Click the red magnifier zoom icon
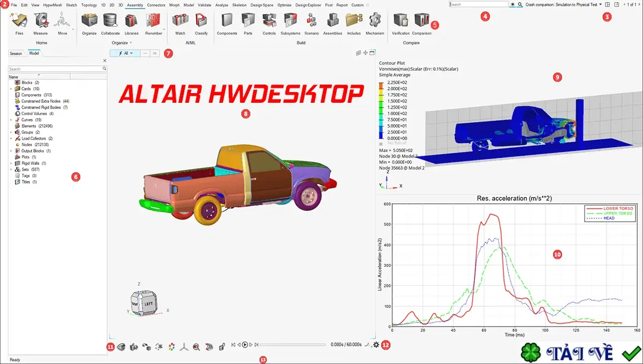 [x=197, y=346]
